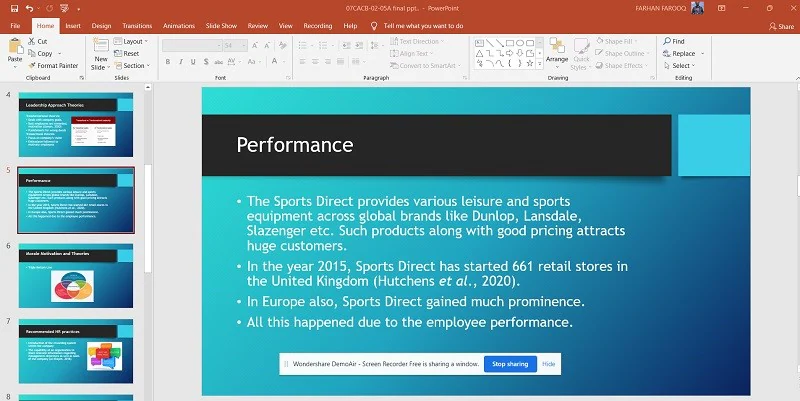Viewport: 800px width, 401px height.
Task: Open the Section dropdown
Action: [x=132, y=65]
